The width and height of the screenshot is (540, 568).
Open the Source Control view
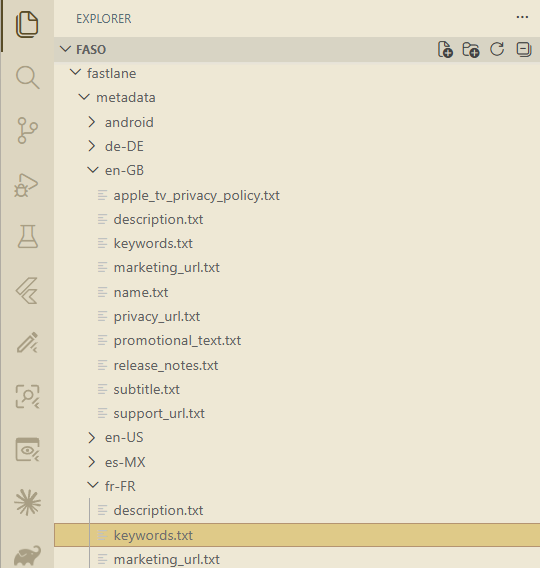28,130
